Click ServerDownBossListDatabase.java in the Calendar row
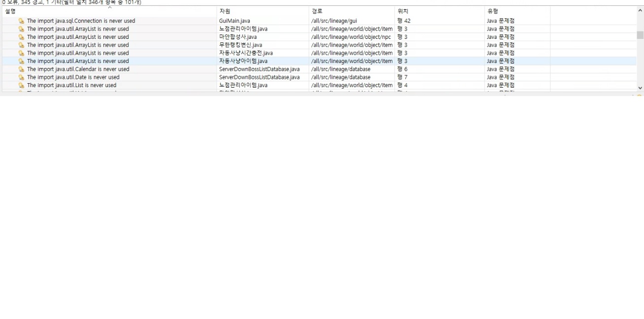Screen dimensions: 644x319 coord(259,69)
